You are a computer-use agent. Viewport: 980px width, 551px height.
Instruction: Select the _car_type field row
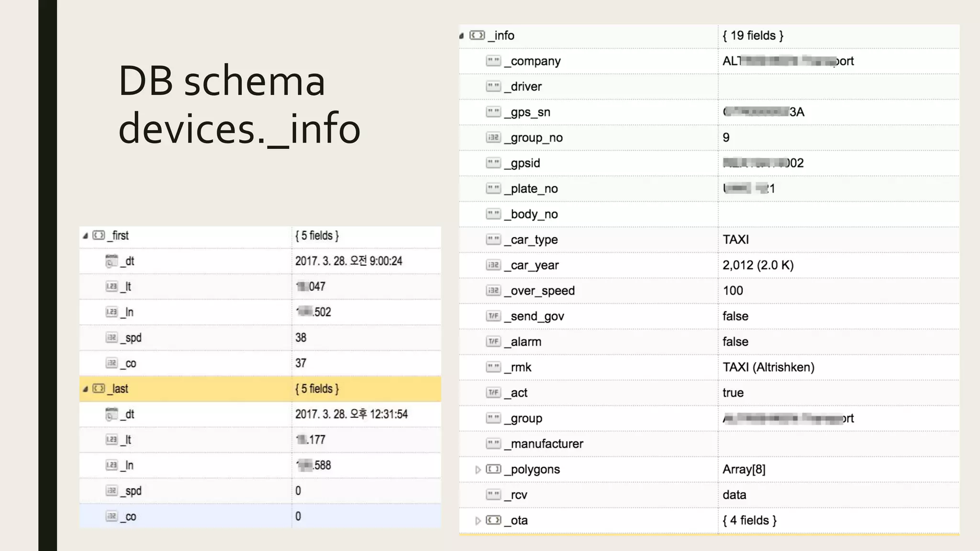[x=709, y=240]
